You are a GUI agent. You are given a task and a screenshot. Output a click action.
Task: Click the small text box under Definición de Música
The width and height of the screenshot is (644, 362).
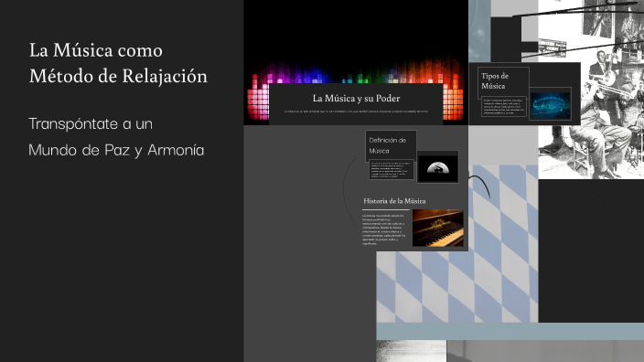[x=392, y=169]
